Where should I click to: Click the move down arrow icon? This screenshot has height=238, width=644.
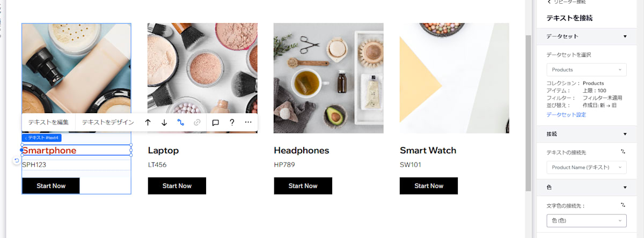pyautogui.click(x=164, y=122)
